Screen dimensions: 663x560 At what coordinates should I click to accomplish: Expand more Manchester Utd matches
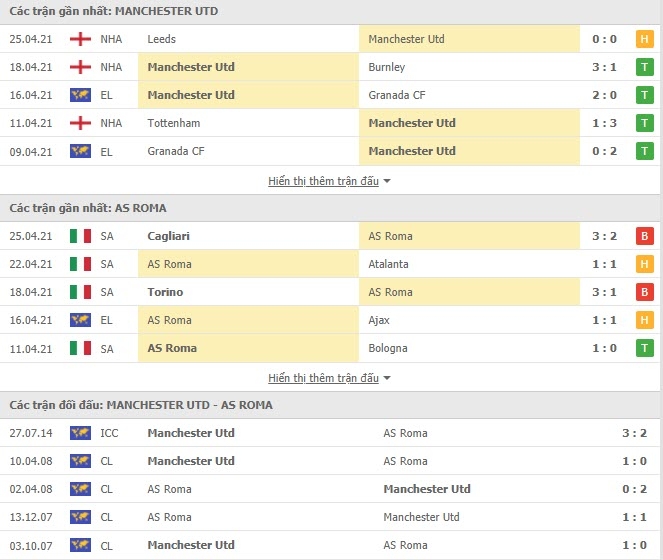point(323,181)
